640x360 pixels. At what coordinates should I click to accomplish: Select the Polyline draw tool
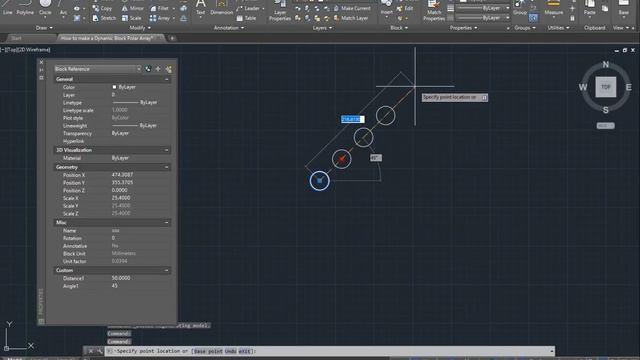[25, 7]
